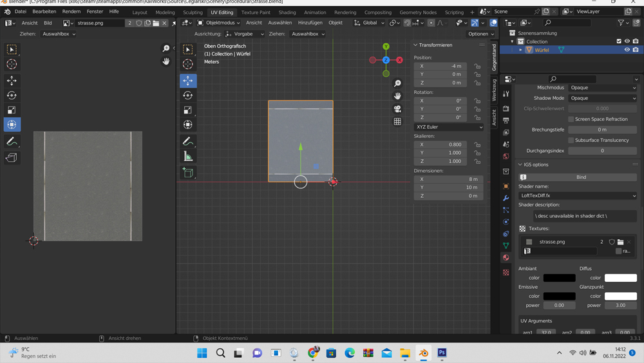Screen dimensions: 644x363
Task: Open the Shadow Mode dropdown
Action: coord(602,98)
